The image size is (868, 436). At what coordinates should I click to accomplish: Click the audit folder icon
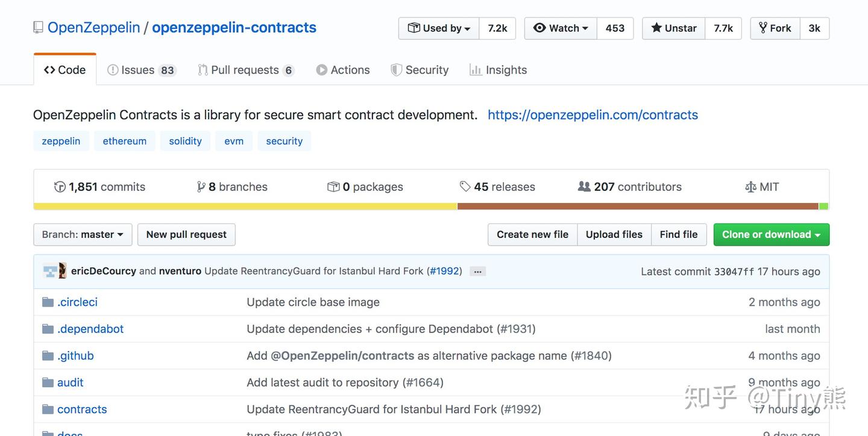coord(48,382)
